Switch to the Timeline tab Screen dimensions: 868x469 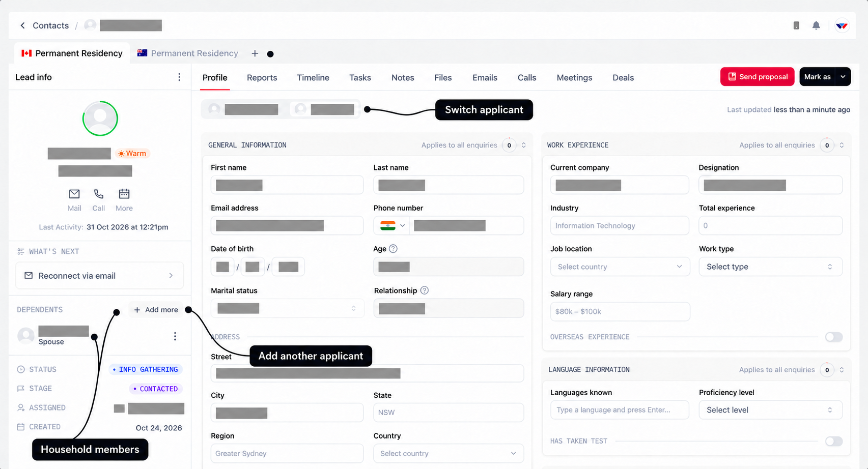pyautogui.click(x=313, y=77)
